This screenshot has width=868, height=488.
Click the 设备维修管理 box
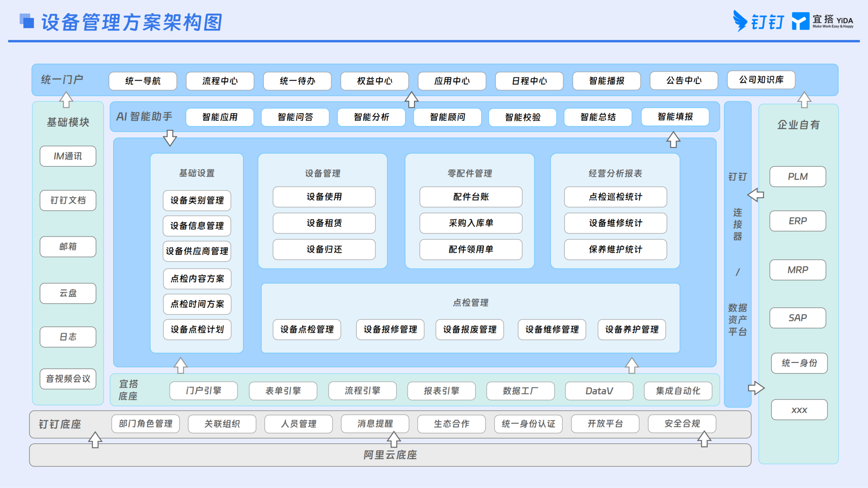(x=552, y=329)
